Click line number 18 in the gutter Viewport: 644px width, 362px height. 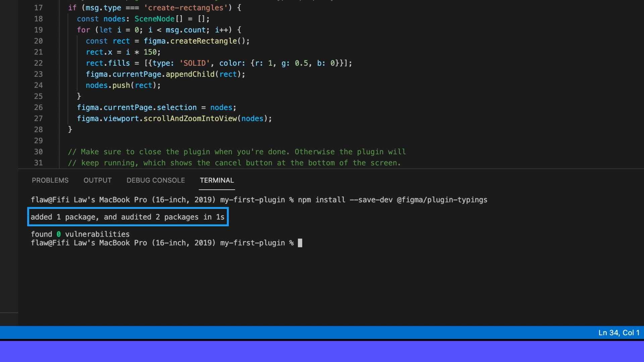coord(38,19)
